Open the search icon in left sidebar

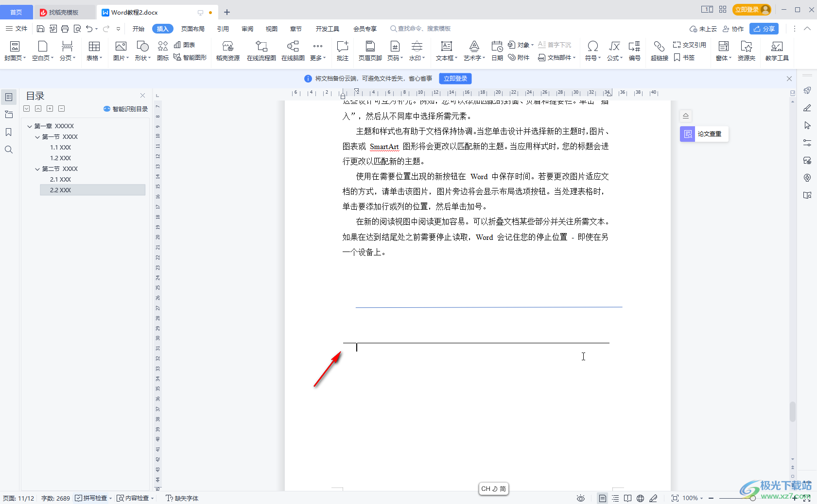tap(9, 150)
